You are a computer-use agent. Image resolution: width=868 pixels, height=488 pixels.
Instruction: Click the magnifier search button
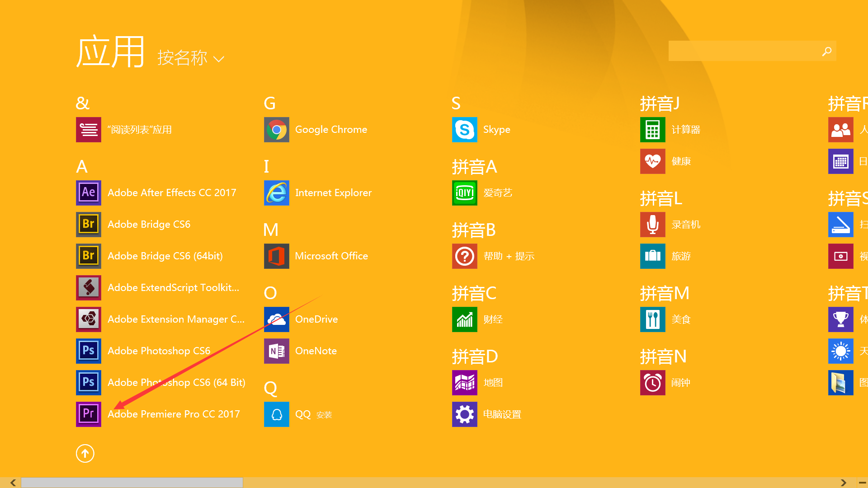(x=827, y=51)
